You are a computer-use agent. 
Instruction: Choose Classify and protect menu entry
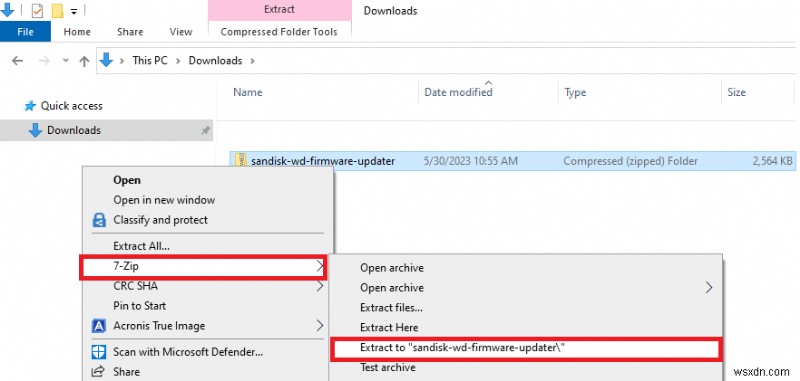click(160, 220)
